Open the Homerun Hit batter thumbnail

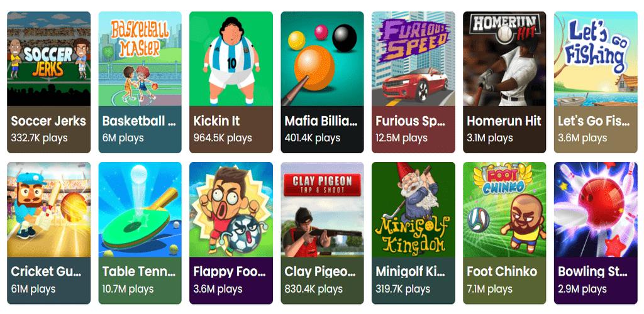[x=504, y=58]
